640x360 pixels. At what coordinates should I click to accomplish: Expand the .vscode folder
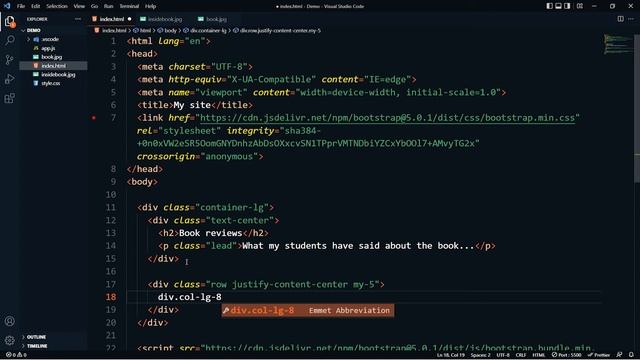click(50, 39)
